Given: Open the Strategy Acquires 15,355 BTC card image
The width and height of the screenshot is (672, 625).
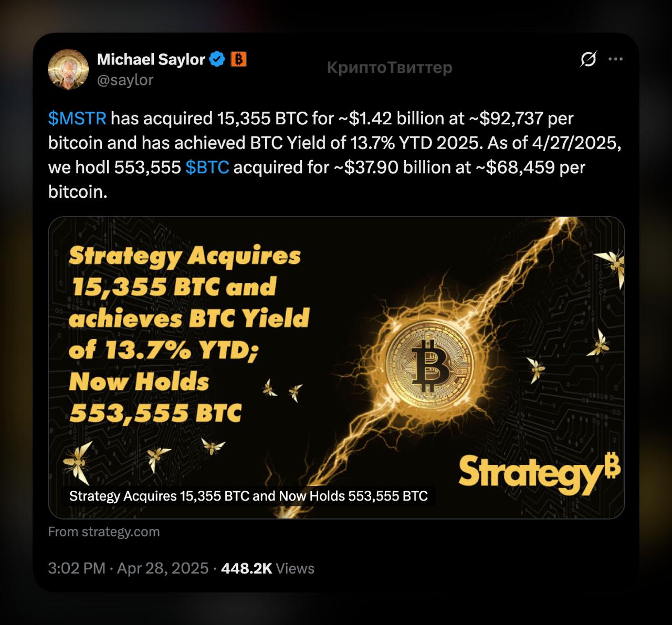Looking at the screenshot, I should pos(336,367).
